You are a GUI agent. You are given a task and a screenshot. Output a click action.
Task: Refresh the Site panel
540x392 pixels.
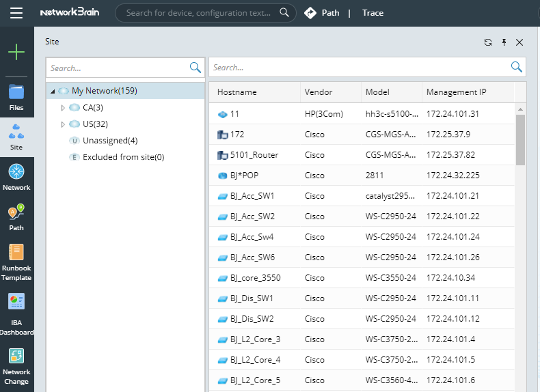click(487, 42)
